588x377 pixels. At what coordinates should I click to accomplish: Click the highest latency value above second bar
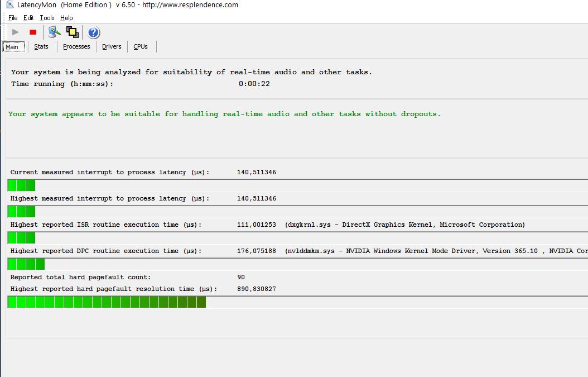tap(257, 198)
